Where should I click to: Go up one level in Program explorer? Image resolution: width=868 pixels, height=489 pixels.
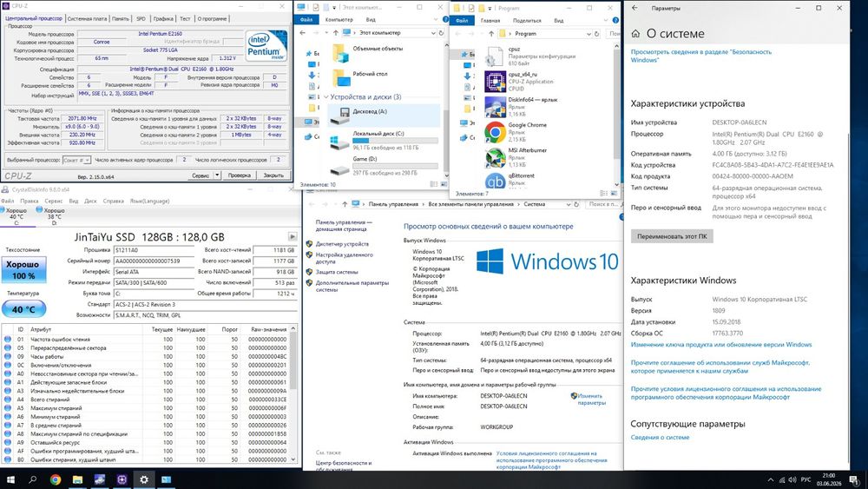tap(491, 34)
